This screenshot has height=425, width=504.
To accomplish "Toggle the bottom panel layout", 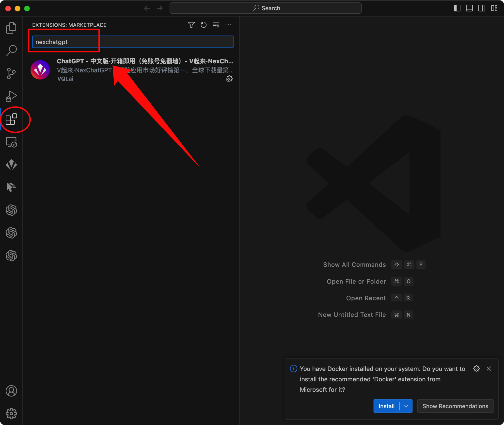I will tap(469, 8).
